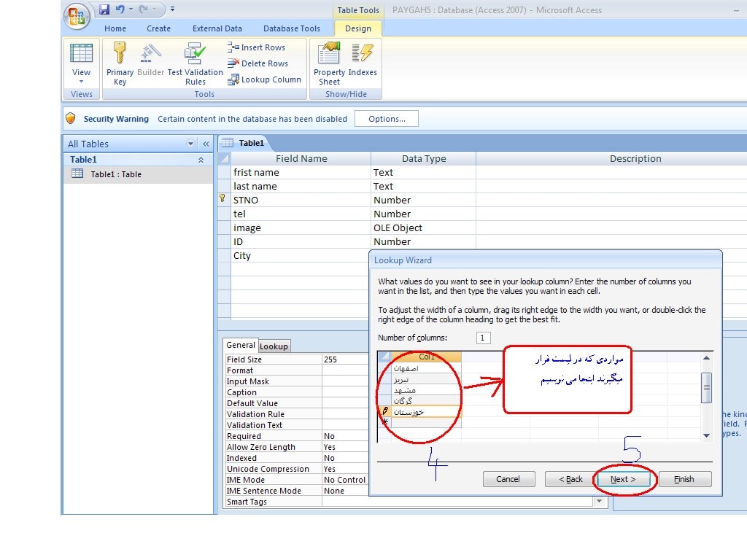
Task: Collapse the Table1 group in navigation
Action: coord(201,160)
